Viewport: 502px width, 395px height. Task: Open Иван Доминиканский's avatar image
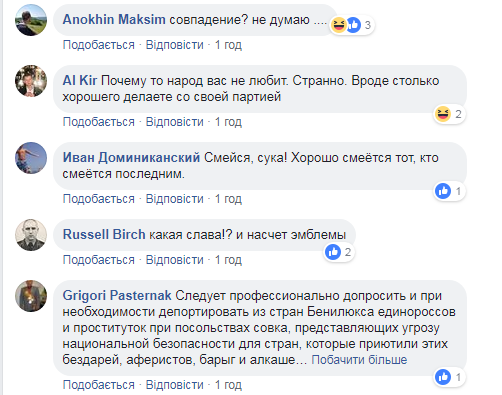(31, 158)
